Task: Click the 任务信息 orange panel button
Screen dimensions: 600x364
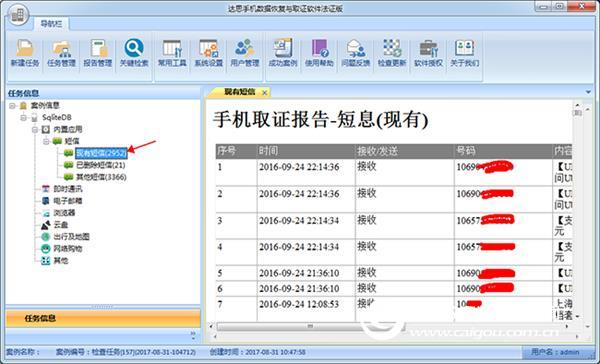Action: pos(103,318)
